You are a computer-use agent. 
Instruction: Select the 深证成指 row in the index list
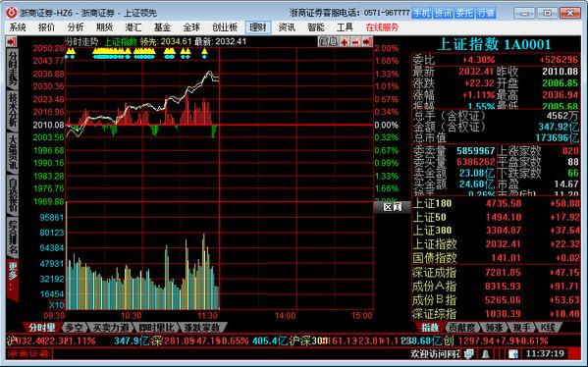point(496,273)
